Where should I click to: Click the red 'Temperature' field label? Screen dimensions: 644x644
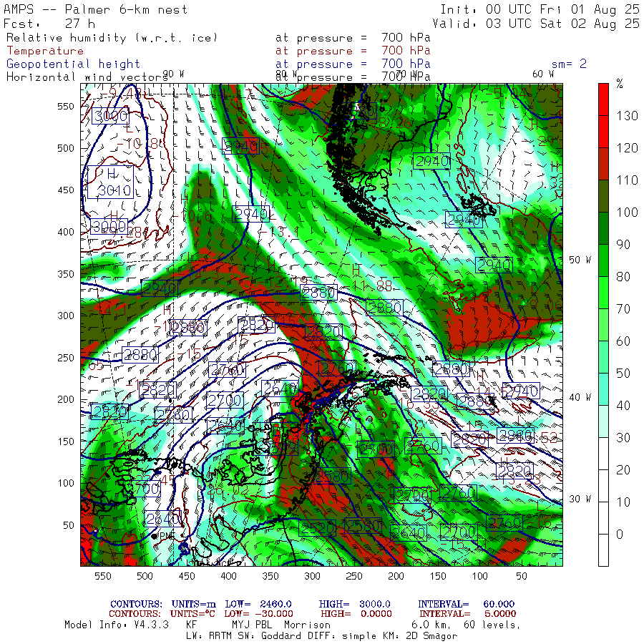pyautogui.click(x=45, y=51)
